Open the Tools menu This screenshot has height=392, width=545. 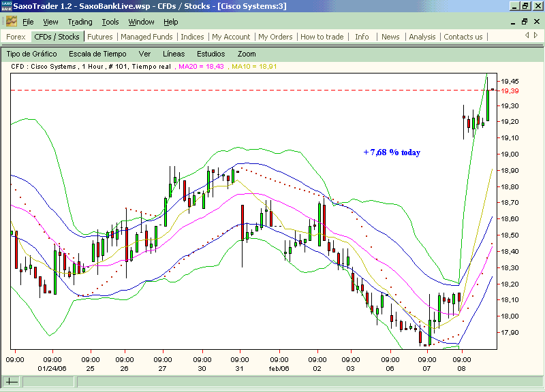(x=110, y=22)
